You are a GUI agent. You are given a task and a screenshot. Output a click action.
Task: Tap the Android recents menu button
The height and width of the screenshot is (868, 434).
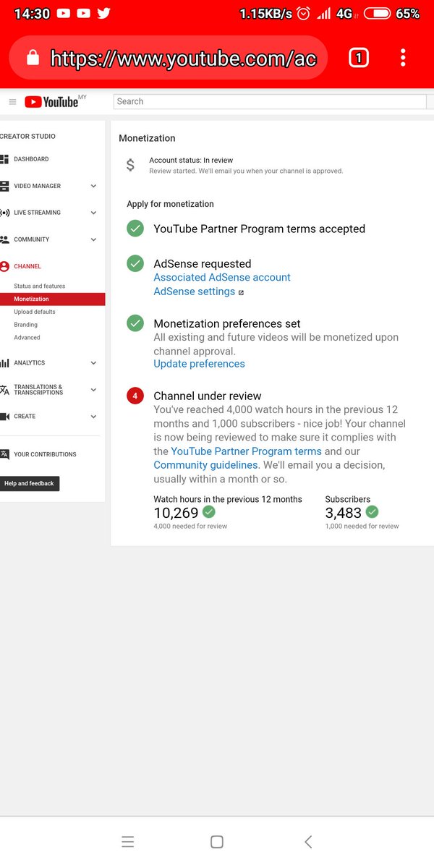pyautogui.click(x=128, y=841)
